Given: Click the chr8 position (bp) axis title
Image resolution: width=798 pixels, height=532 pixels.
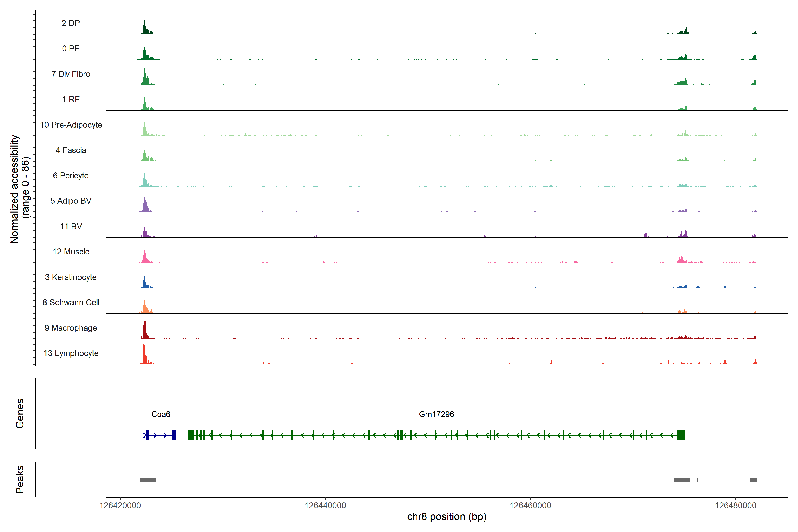Looking at the screenshot, I should tap(446, 517).
